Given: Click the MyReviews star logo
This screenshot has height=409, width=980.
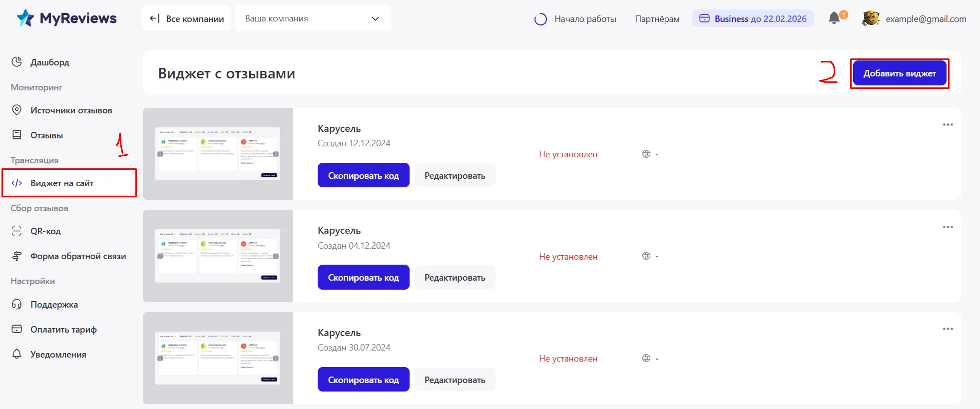Looking at the screenshot, I should [25, 18].
